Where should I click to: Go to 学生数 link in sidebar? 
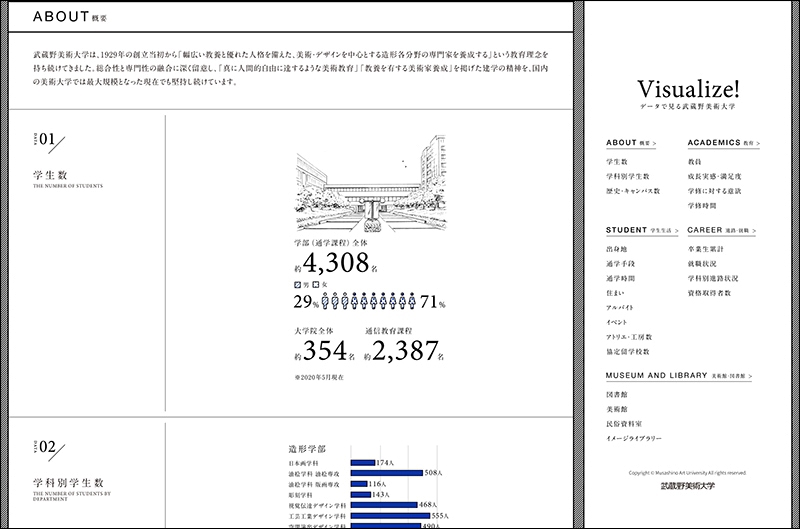[616, 162]
